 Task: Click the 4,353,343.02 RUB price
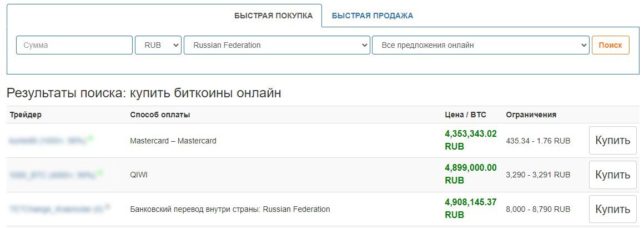[x=470, y=140]
